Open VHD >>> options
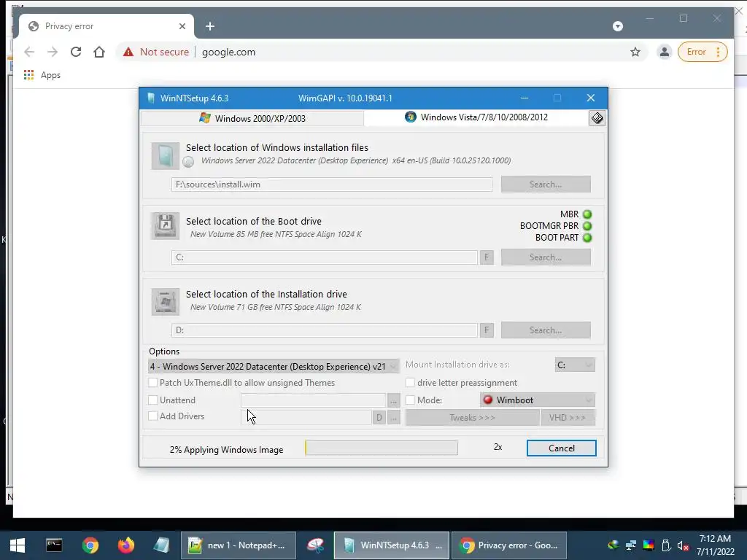Image resolution: width=747 pixels, height=560 pixels. tap(568, 418)
